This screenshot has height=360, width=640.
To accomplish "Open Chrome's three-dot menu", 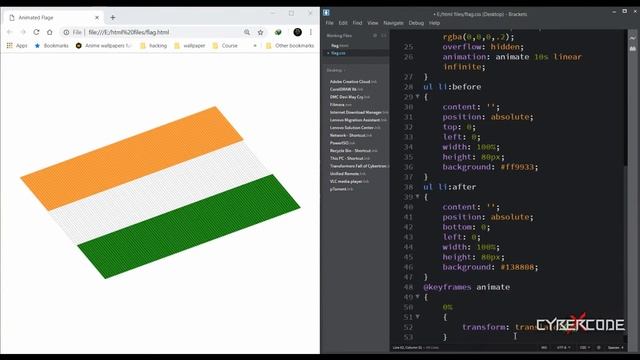I will point(311,32).
